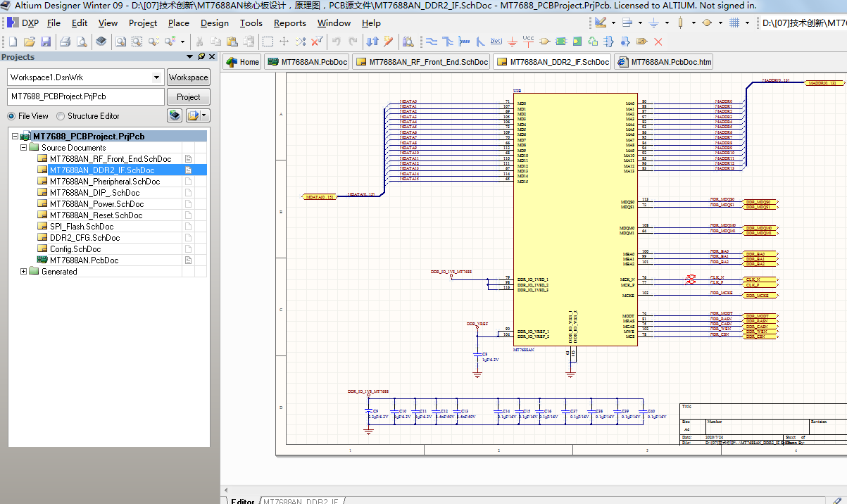The width and height of the screenshot is (847, 504).
Task: Click the MT7688AN component on the schematic
Action: [575, 219]
